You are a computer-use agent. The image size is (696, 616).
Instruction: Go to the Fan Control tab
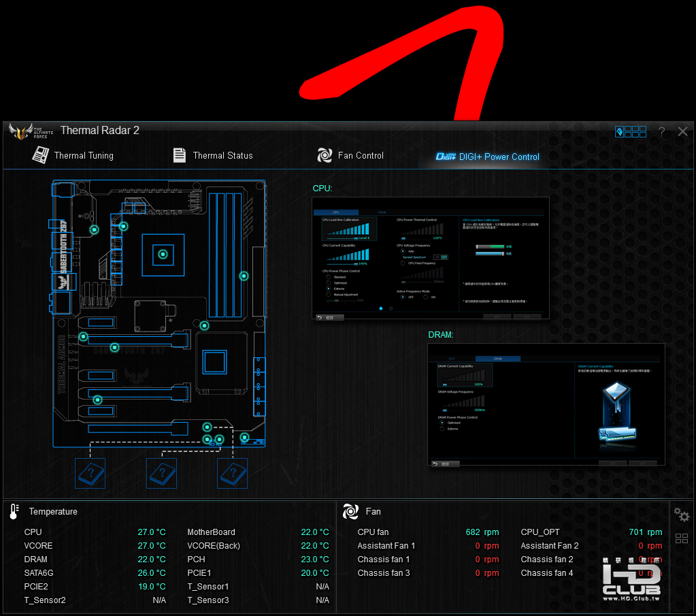(350, 155)
